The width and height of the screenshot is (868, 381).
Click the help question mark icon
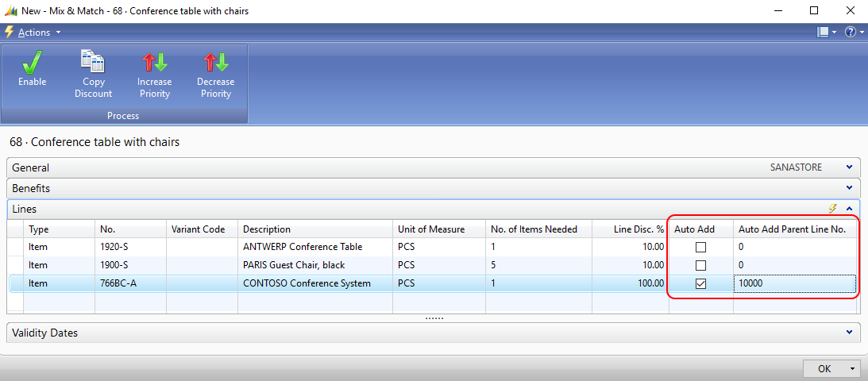(850, 33)
